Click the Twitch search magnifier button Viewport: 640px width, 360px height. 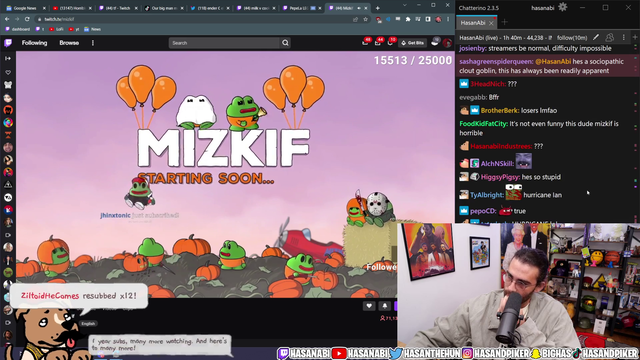coord(285,43)
